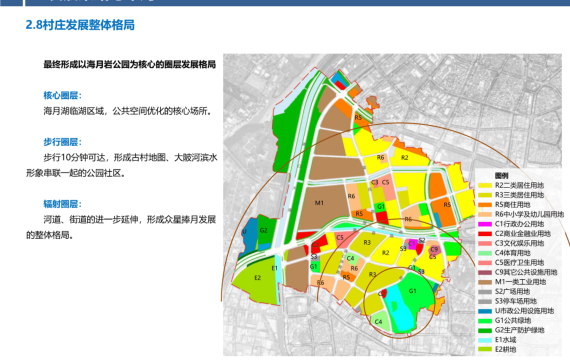570x360 pixels.
Task: Click the 图例 legend title
Action: pos(502,176)
